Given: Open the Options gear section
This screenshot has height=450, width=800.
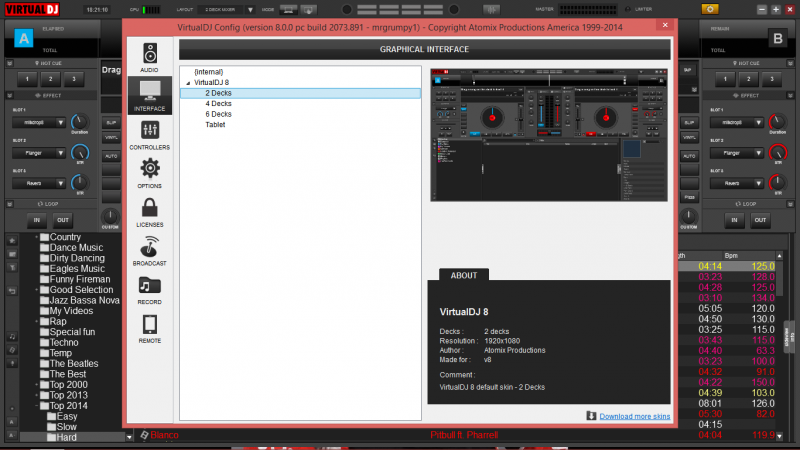Looking at the screenshot, I should [x=149, y=173].
